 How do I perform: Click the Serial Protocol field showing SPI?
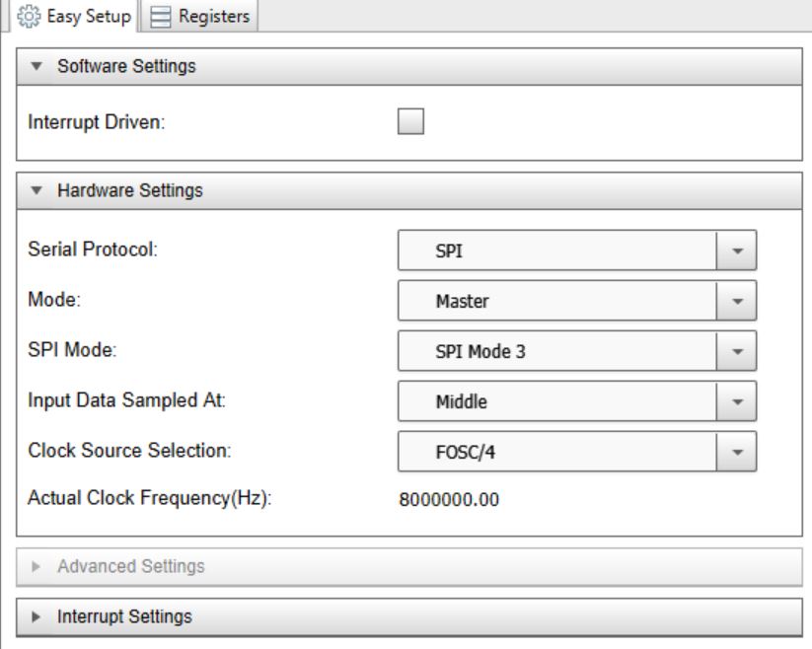tap(556, 251)
